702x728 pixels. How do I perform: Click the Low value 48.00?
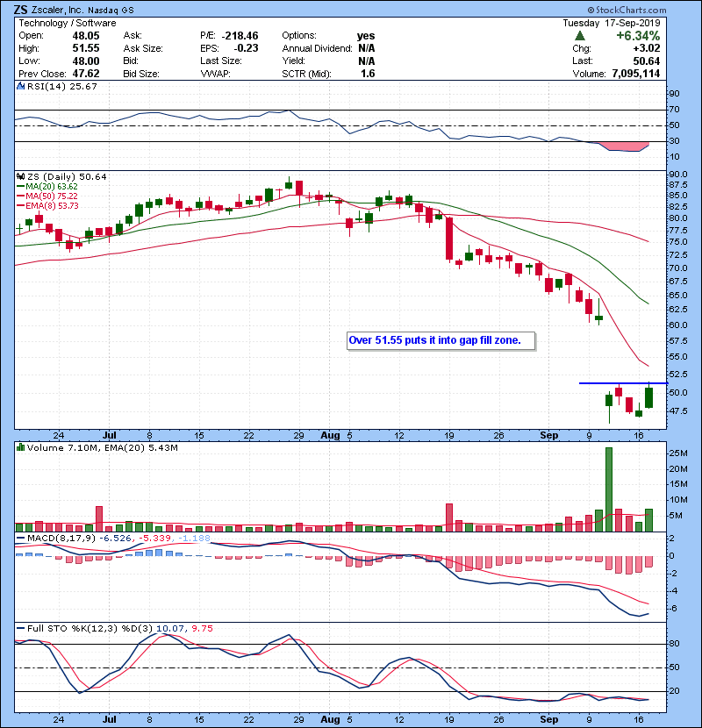tap(86, 61)
